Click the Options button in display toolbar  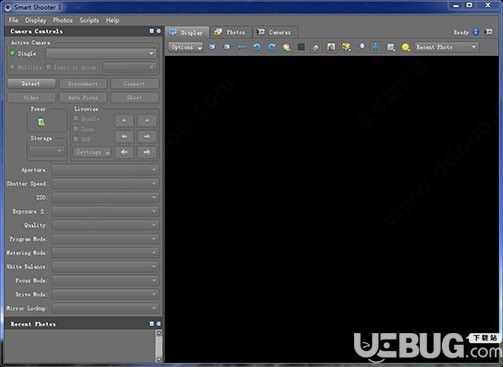tap(186, 47)
